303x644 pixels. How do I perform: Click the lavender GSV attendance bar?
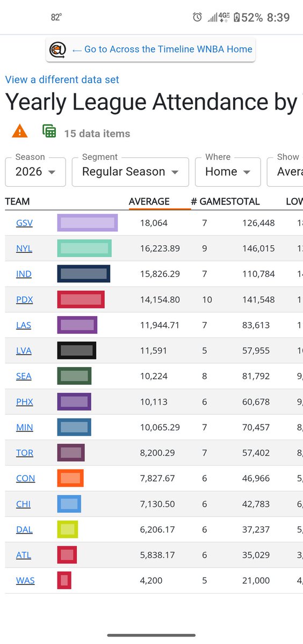88,223
